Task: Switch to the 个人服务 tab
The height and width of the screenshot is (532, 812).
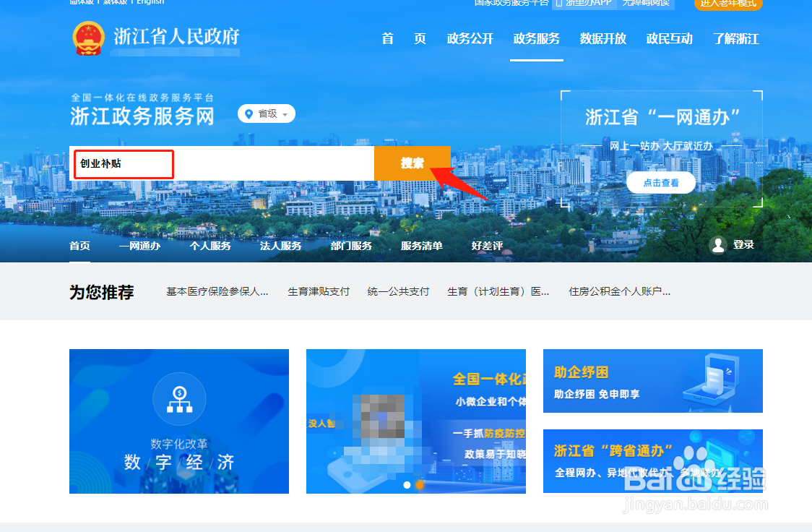Action: (210, 245)
